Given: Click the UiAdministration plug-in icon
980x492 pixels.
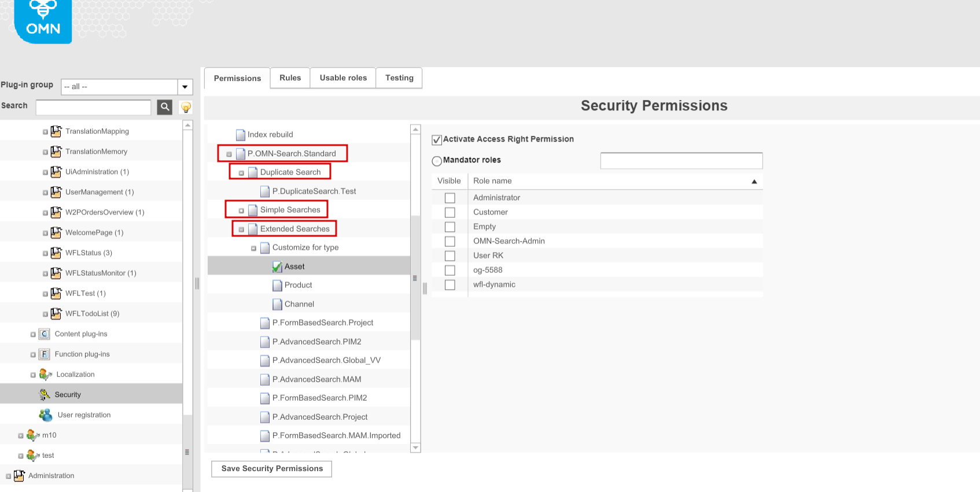Looking at the screenshot, I should [x=56, y=172].
